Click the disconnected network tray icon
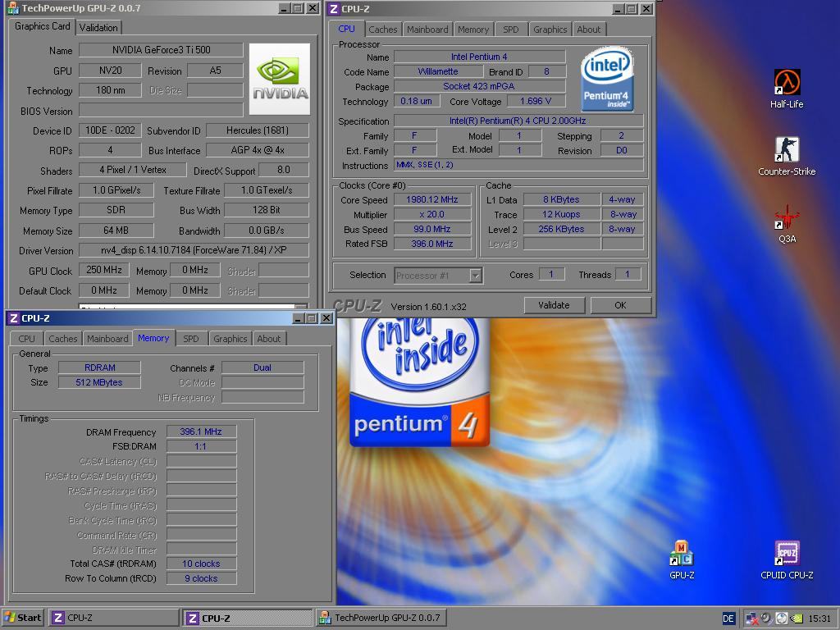Viewport: 840px width, 630px height. point(751,619)
